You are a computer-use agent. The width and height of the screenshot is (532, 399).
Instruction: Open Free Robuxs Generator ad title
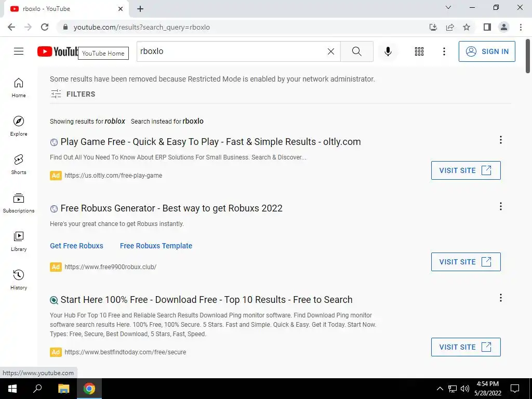point(171,208)
